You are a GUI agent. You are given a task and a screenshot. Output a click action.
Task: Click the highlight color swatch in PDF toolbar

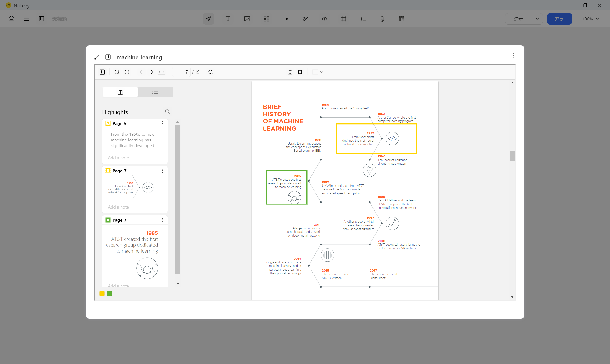coord(315,72)
